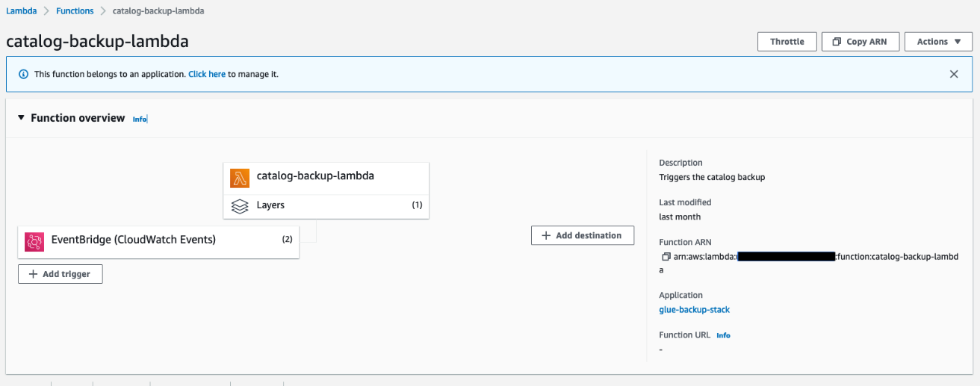Click the Layers count (1)
The width and height of the screenshot is (980, 386).
(417, 205)
